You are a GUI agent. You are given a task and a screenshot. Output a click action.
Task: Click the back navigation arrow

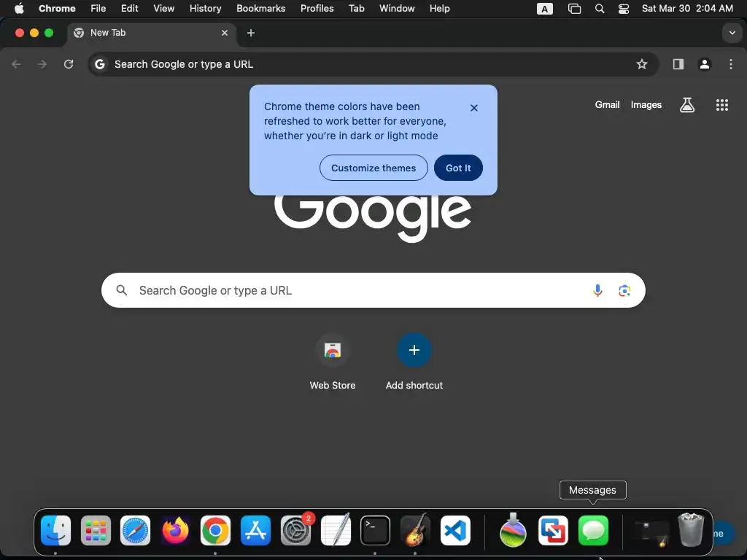(x=16, y=64)
